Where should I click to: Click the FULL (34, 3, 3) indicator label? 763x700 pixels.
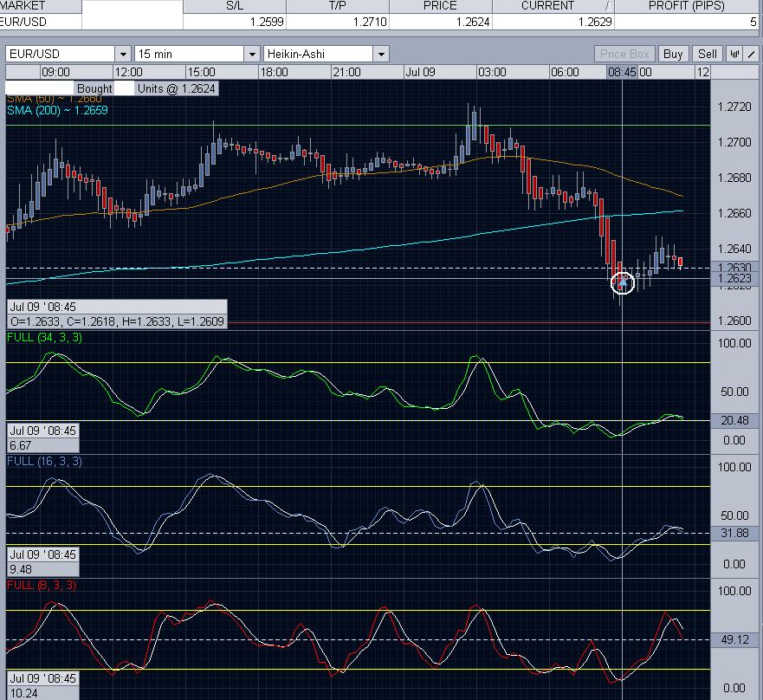[44, 337]
